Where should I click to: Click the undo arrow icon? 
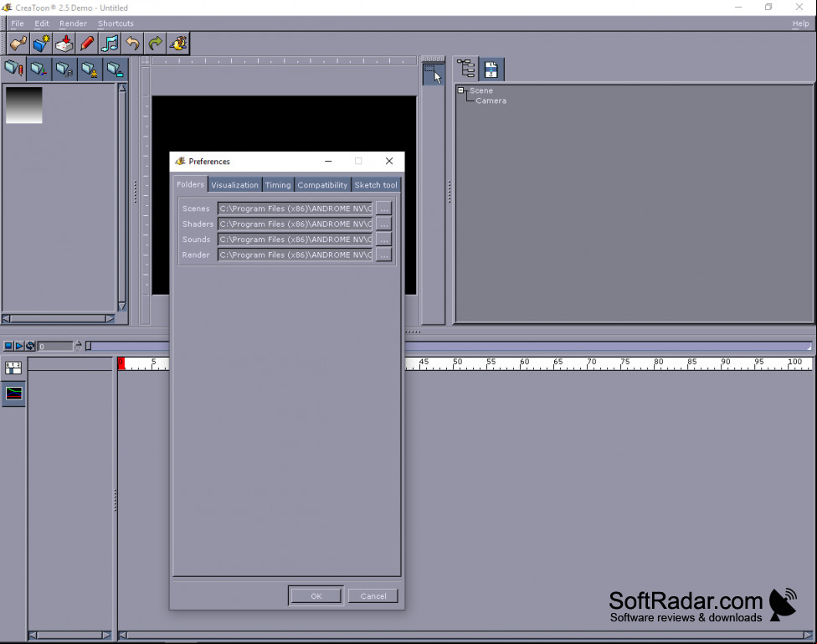(133, 44)
